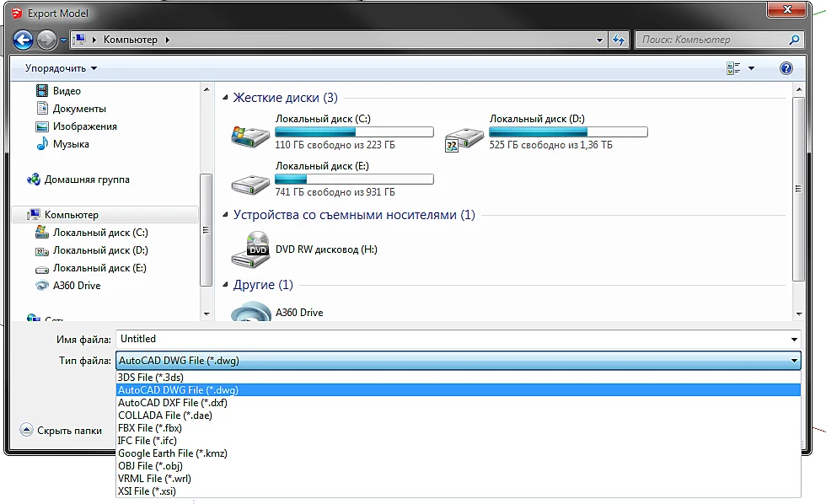
Task: Click the main pane scroll down arrow
Action: [x=799, y=314]
